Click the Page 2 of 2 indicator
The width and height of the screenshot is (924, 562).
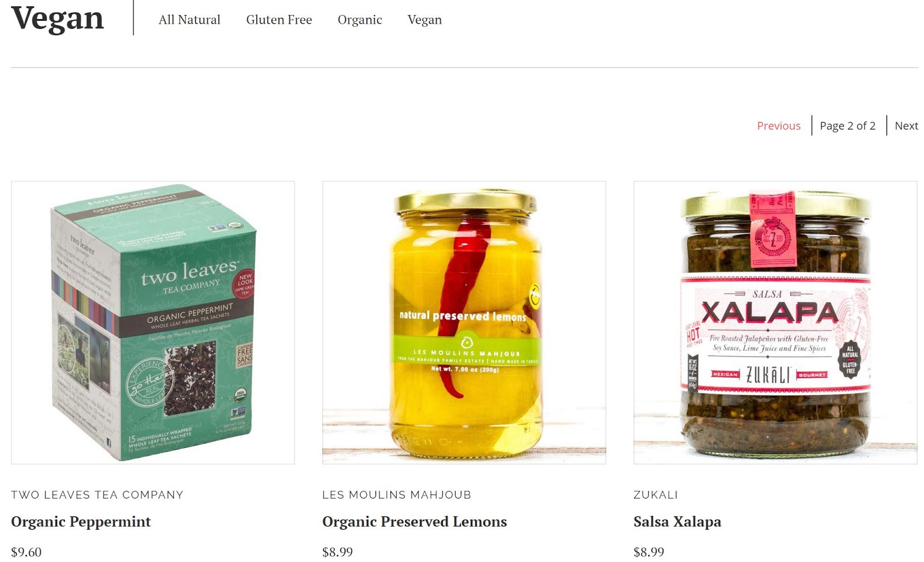[x=847, y=126]
